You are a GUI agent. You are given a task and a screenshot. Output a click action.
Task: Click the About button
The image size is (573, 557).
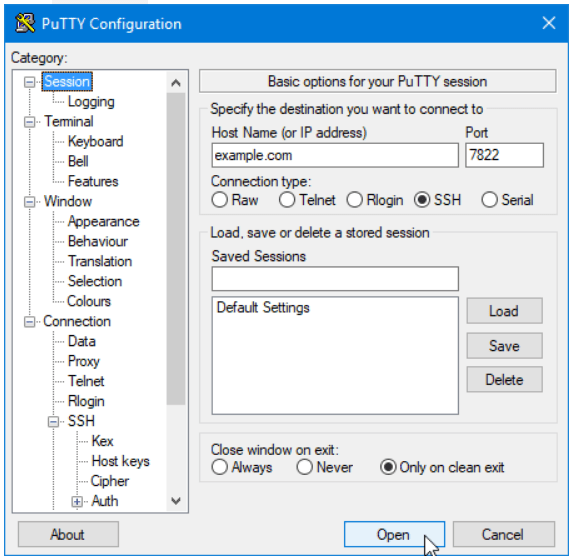68,534
